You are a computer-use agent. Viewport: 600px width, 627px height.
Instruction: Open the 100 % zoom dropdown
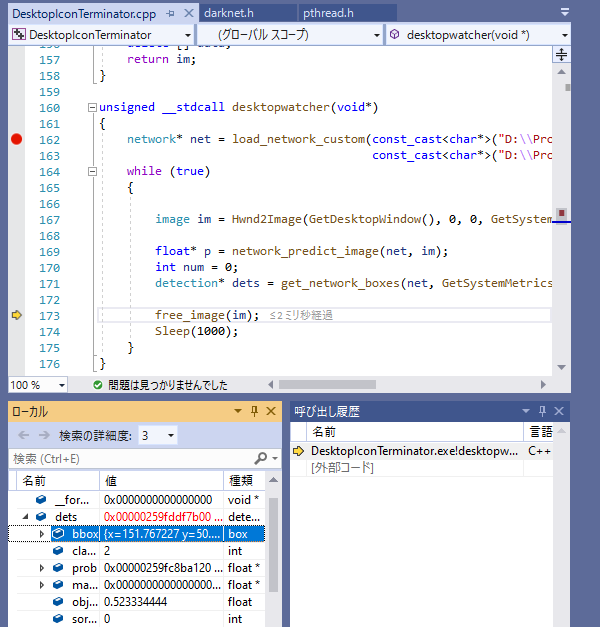[x=62, y=385]
